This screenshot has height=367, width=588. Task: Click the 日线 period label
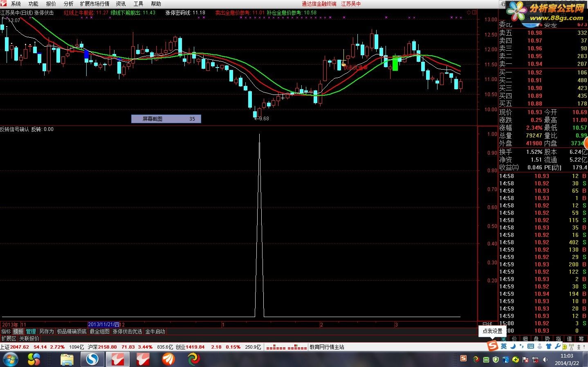pos(487,324)
